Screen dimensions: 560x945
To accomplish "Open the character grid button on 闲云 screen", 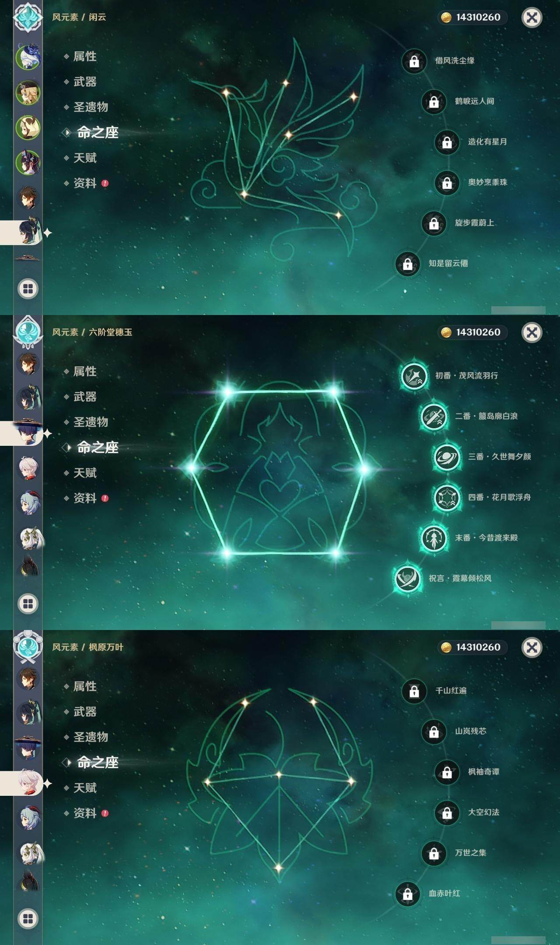I will (28, 289).
